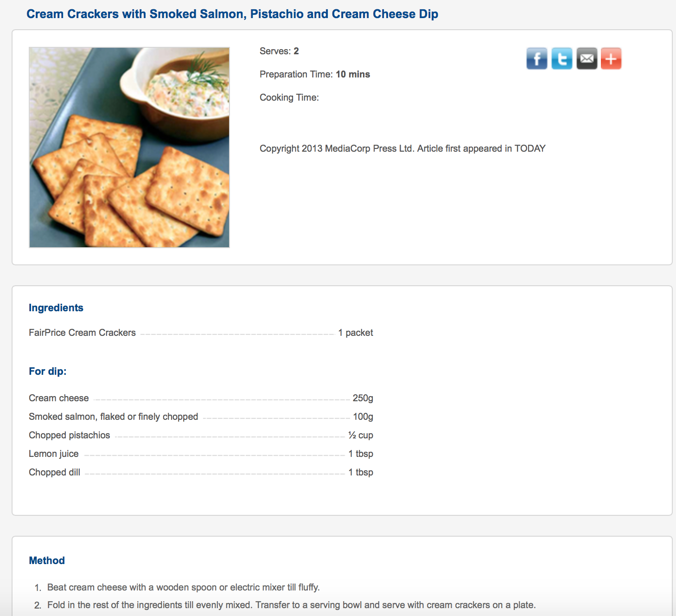Image resolution: width=676 pixels, height=616 pixels.
Task: Select the FairPrice Cream Crackers ingredient
Action: coord(82,333)
